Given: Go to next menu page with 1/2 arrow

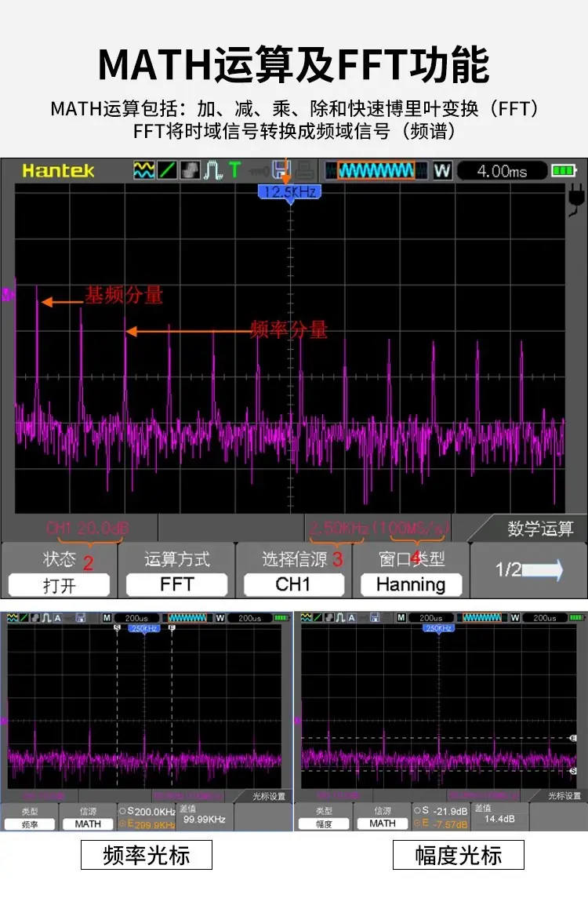Looking at the screenshot, I should click(528, 570).
